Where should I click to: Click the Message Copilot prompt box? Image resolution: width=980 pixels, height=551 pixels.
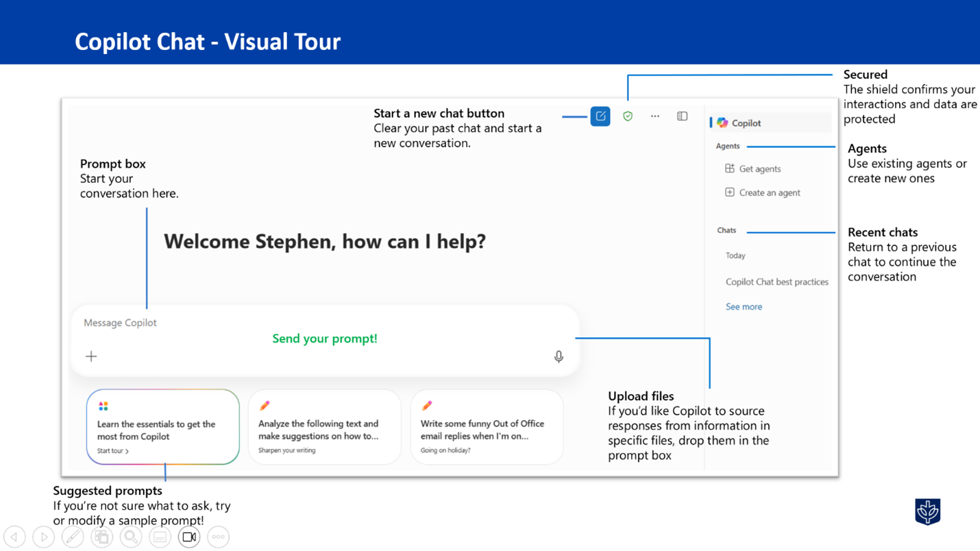point(274,323)
